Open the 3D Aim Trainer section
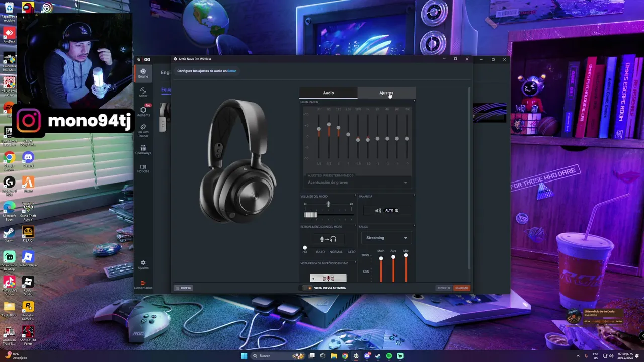The image size is (644, 362). [x=143, y=131]
